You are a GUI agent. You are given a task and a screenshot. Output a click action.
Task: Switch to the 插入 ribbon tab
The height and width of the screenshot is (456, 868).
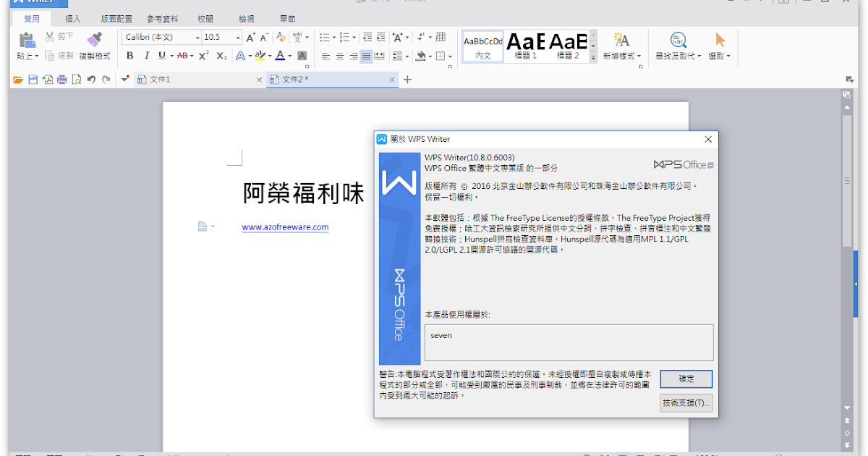(x=73, y=19)
